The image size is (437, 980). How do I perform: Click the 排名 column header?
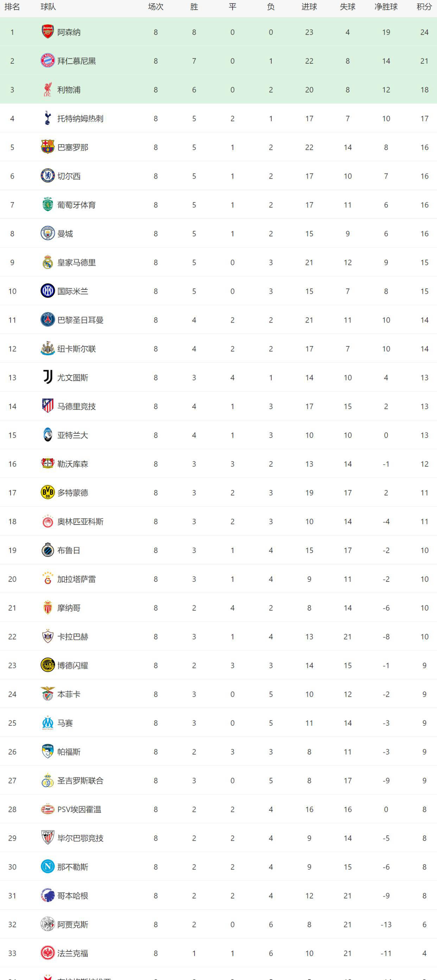(12, 7)
